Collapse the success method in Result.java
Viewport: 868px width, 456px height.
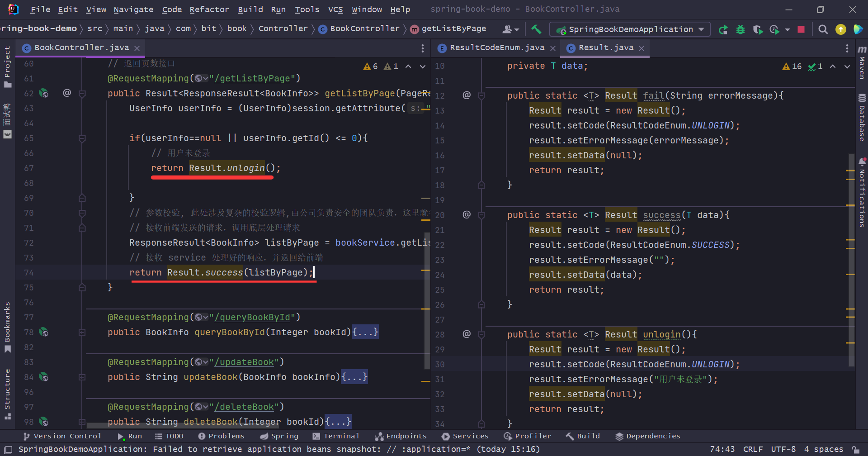pyautogui.click(x=481, y=215)
